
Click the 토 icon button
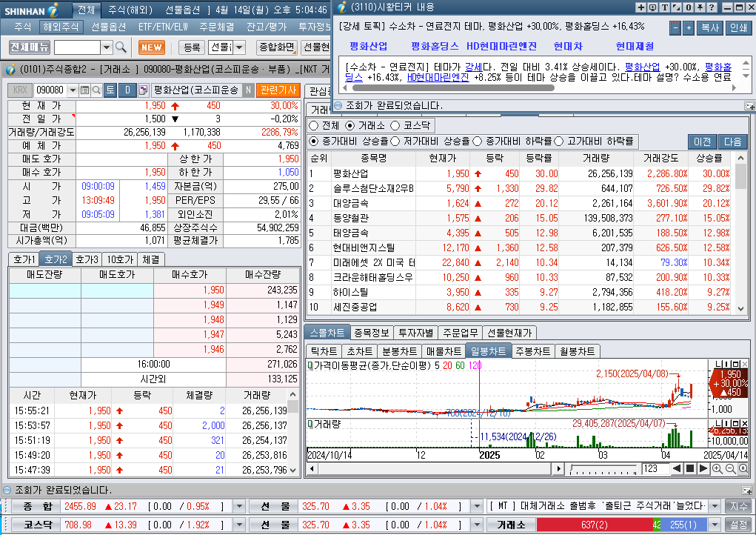tap(110, 90)
